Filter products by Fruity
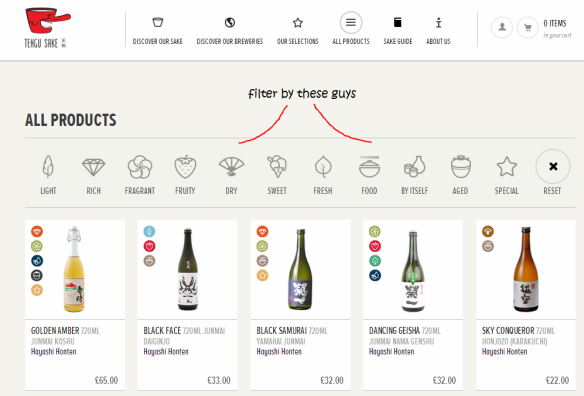This screenshot has height=396, width=584. 185,174
